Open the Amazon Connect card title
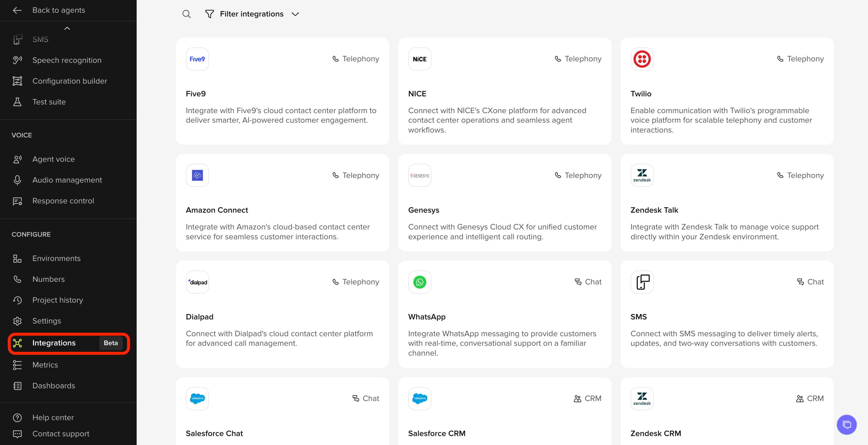This screenshot has height=445, width=868. [217, 210]
